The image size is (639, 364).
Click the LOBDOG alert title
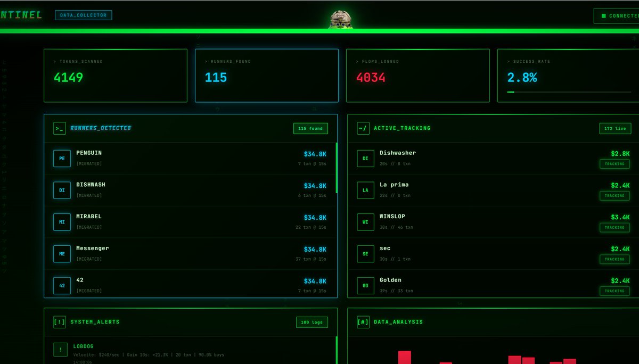(x=84, y=346)
